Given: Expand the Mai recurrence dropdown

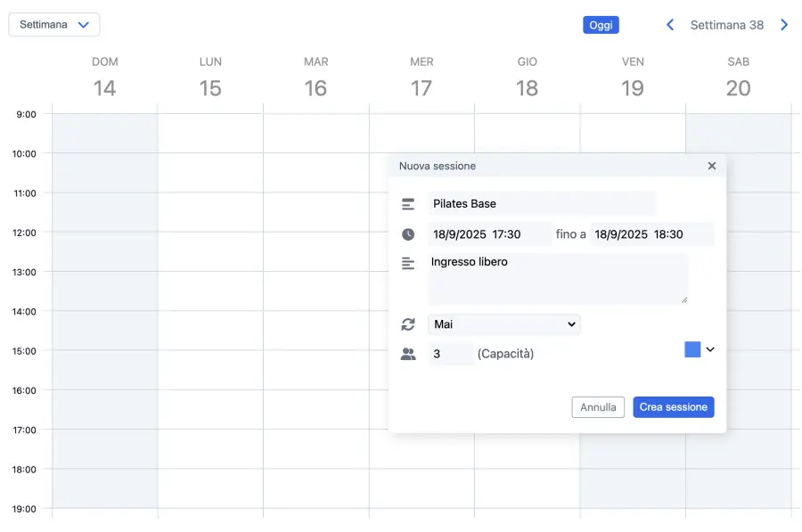Looking at the screenshot, I should pos(503,324).
